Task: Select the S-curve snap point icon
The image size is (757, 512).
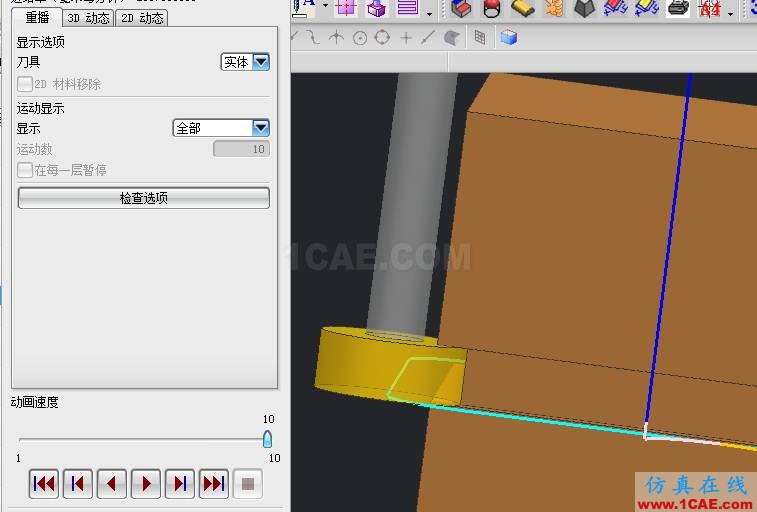Action: (x=313, y=37)
